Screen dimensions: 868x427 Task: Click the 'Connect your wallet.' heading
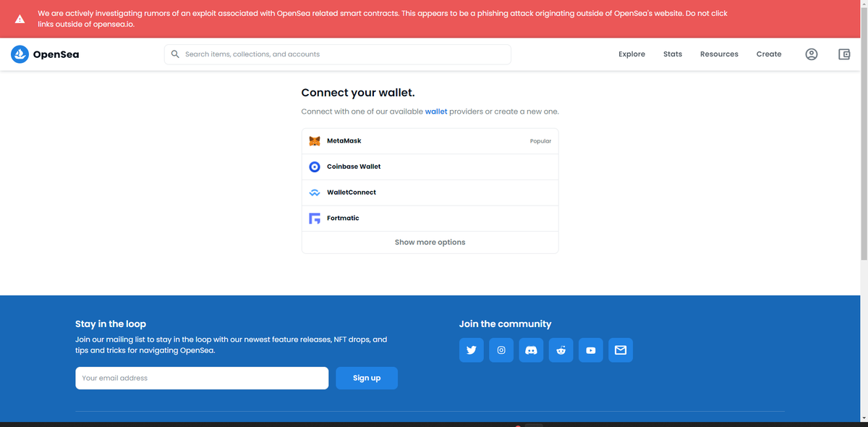[x=358, y=93]
